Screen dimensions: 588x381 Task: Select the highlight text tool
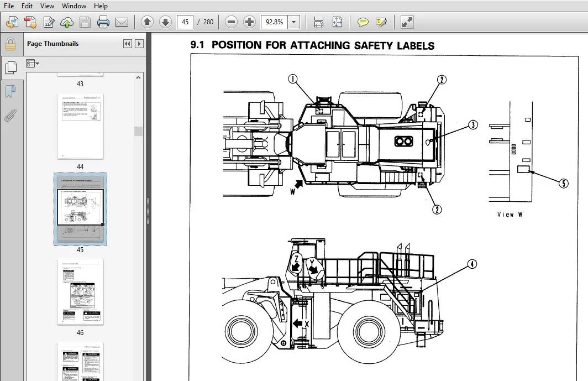click(381, 22)
